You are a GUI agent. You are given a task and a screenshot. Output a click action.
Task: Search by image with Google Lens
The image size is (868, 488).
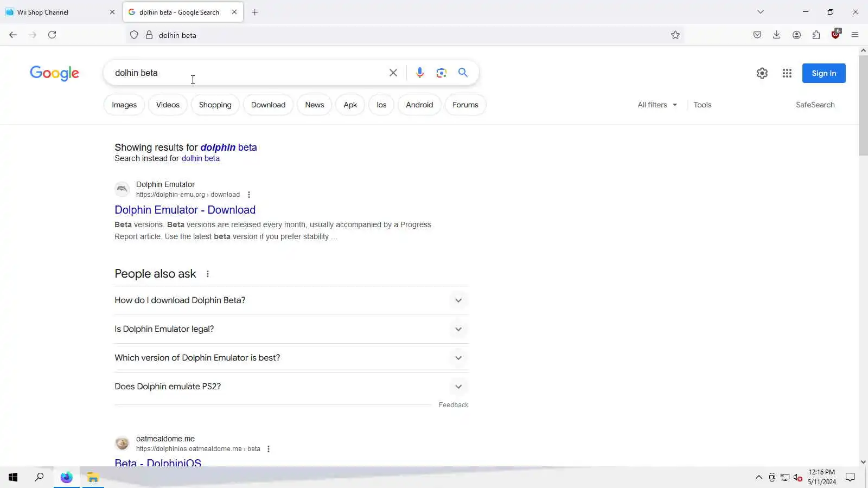click(442, 73)
